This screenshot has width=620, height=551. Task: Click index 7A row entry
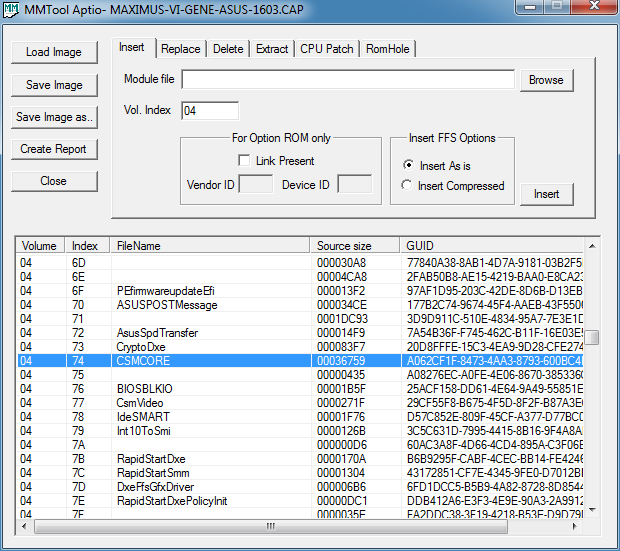point(78,445)
